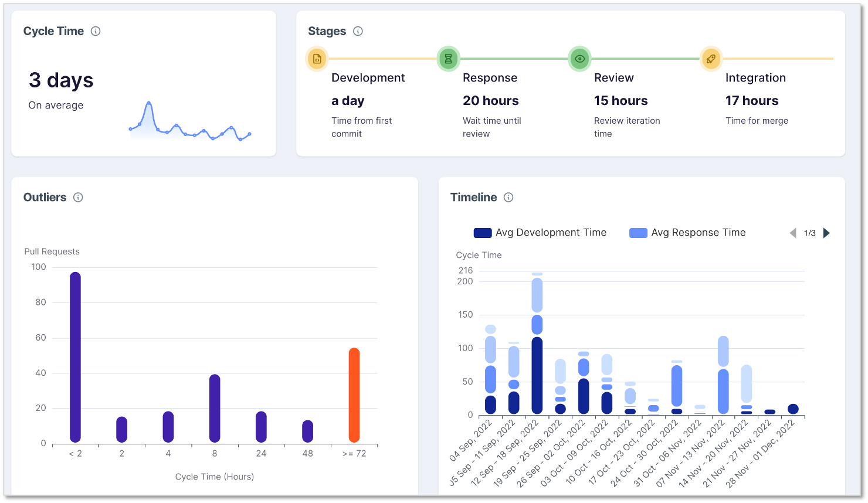Select the Development stage document icon
Viewport: 868px width, 503px height.
[x=316, y=59]
